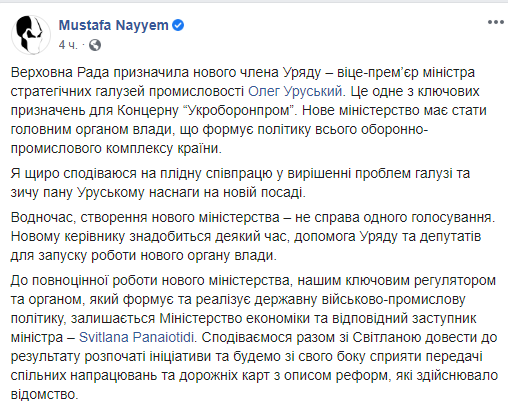This screenshot has height=408, width=508.
Task: Follow the Олег Уруський tagged link
Action: [x=295, y=91]
